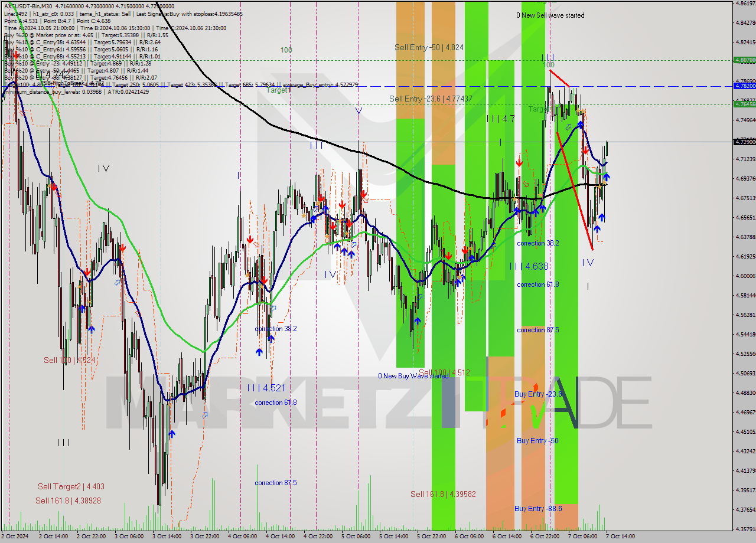
Task: Click 'correction 87.5' above Buy Entry -23.6
Action: (x=538, y=330)
